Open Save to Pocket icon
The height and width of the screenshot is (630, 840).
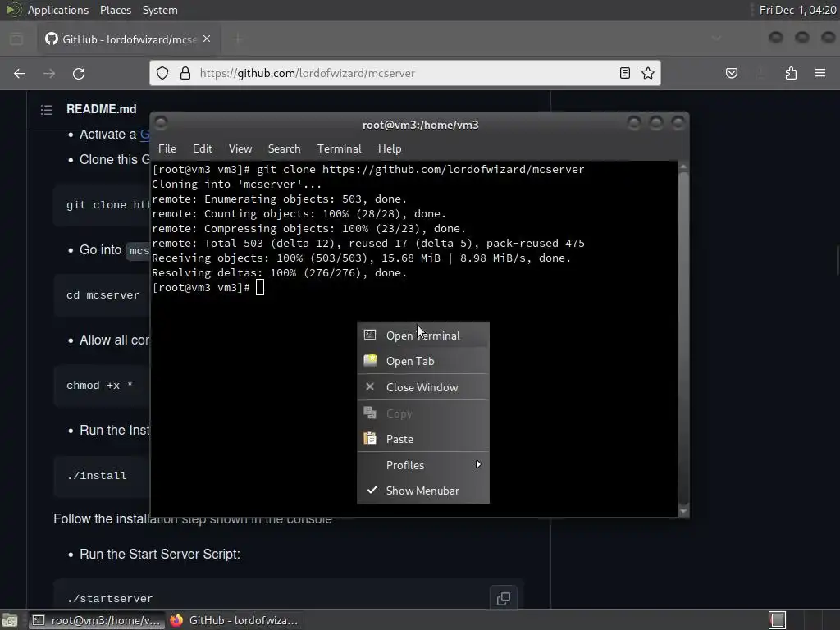[x=732, y=73]
